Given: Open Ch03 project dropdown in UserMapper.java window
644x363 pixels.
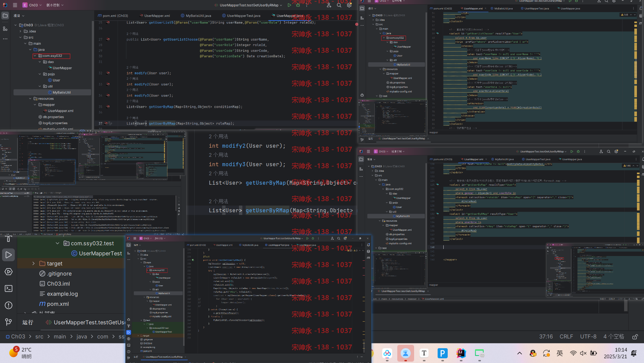Looking at the screenshot, I should (x=32, y=5).
